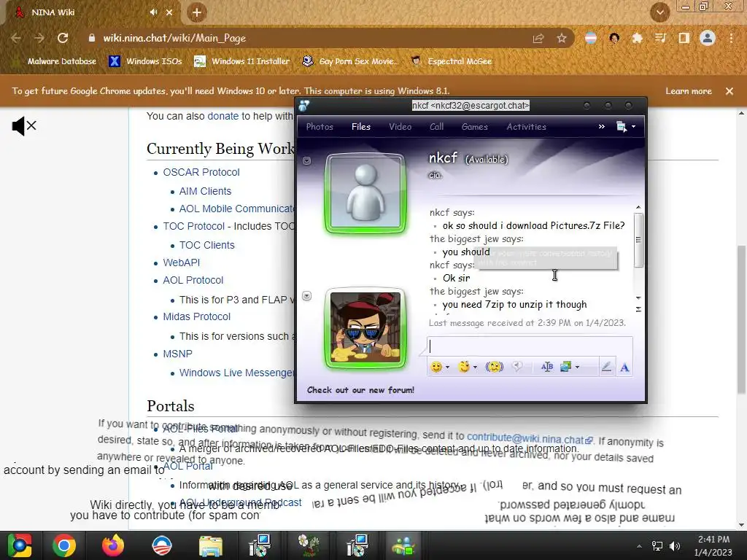Click the network icon in system tray

click(657, 546)
